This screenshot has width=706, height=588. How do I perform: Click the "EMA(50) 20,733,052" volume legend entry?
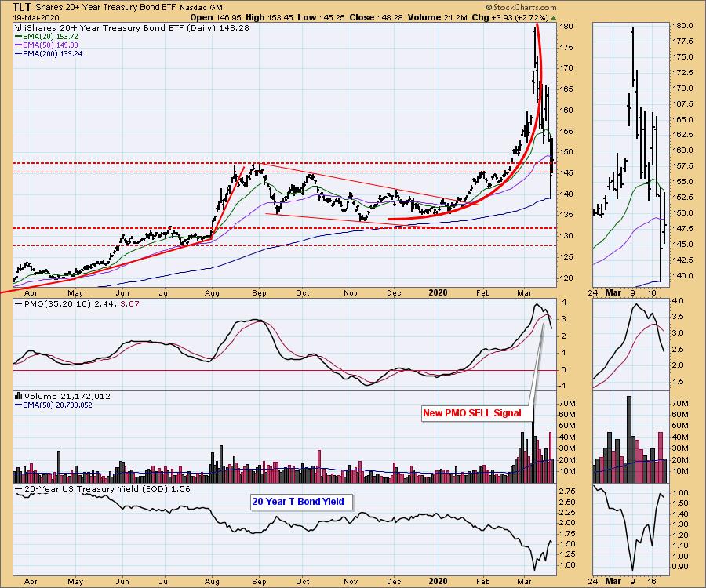(x=57, y=405)
